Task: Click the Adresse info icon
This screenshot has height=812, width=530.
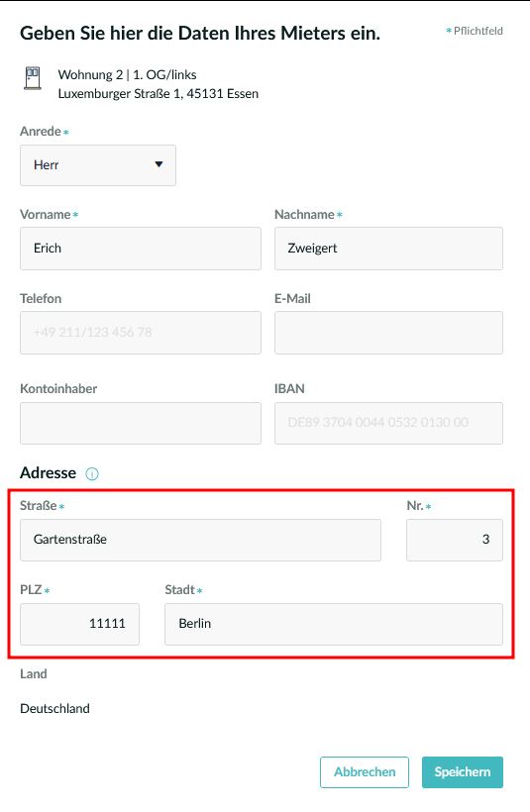Action: point(92,473)
